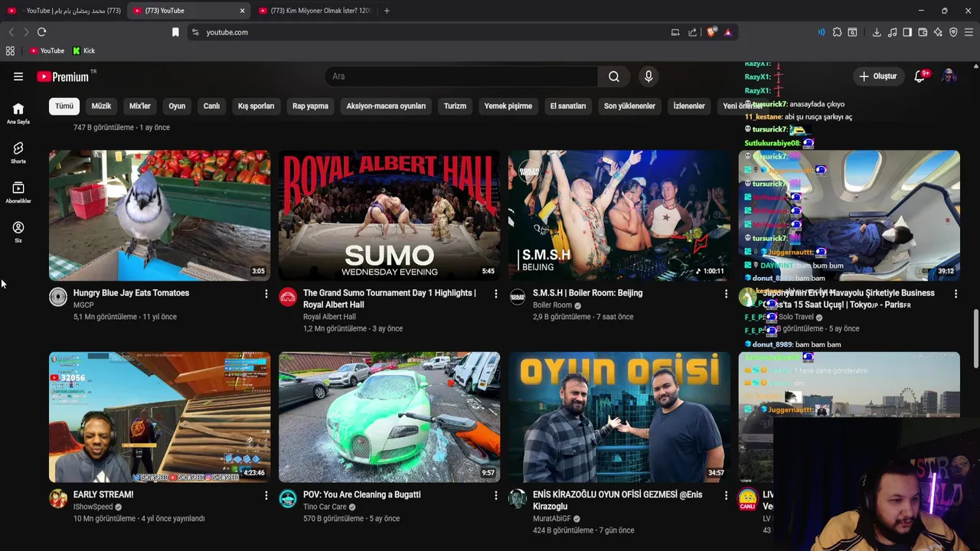Open Shorts in the sidebar
Screen dimensions: 980x551
point(18,153)
